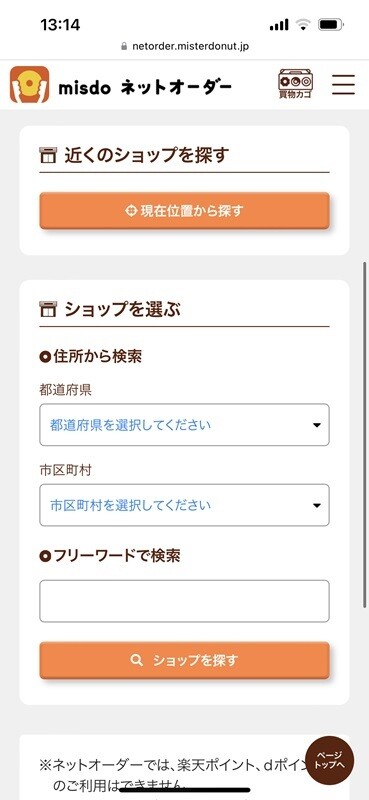Open the hamburger menu icon
Screen dimensions: 369x800
pos(343,85)
